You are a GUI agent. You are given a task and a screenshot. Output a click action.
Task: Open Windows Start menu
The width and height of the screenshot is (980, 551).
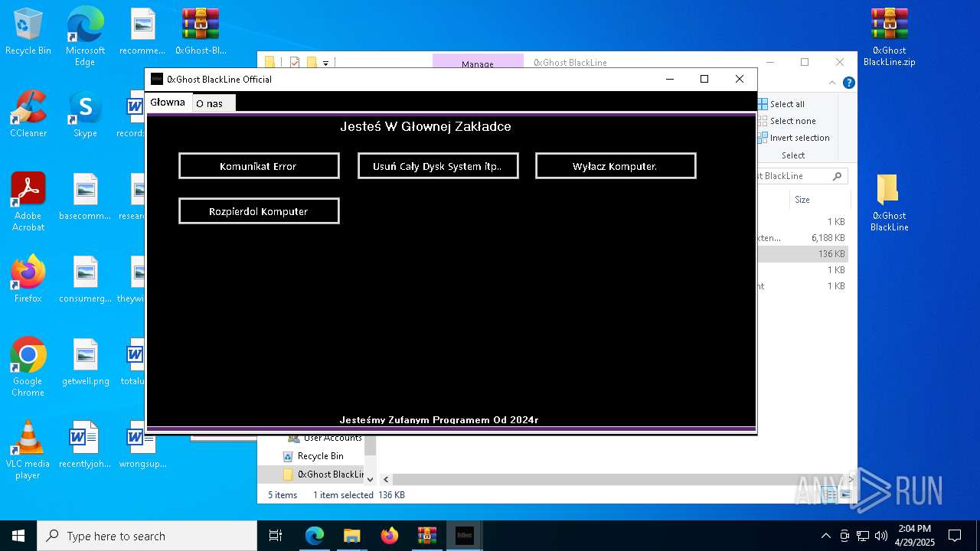tap(18, 536)
